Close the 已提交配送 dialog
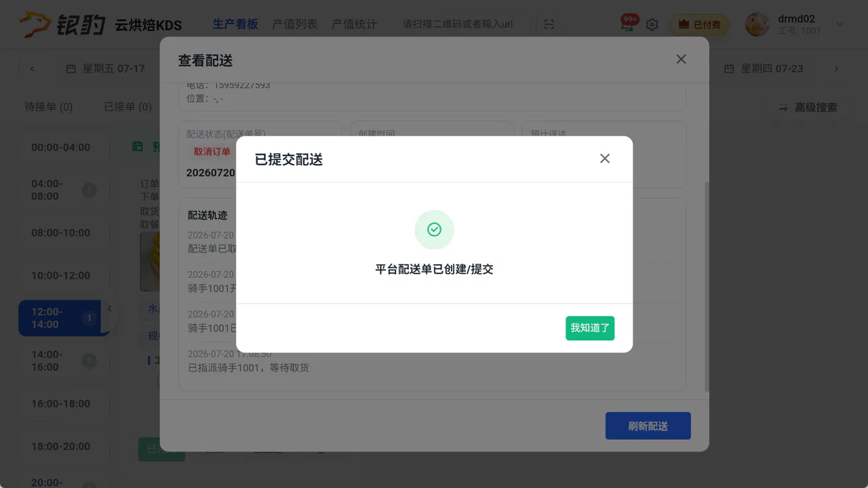868x488 pixels. (605, 159)
